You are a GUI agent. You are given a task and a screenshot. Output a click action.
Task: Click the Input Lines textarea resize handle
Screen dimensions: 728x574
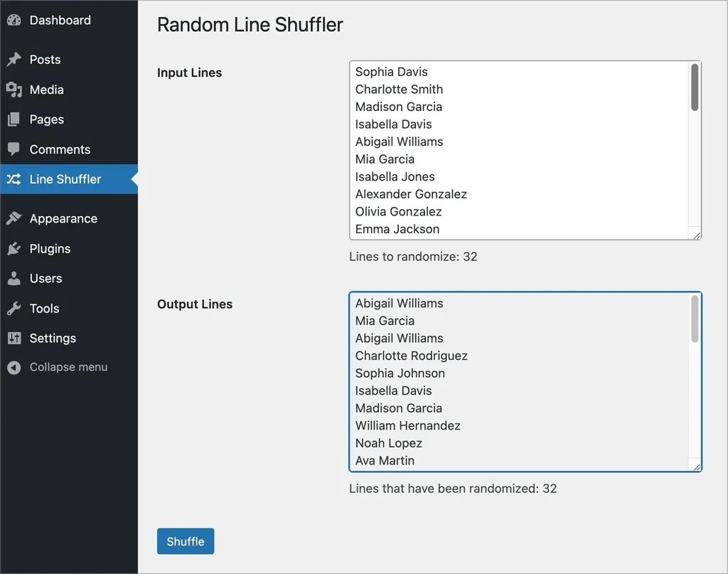point(697,235)
